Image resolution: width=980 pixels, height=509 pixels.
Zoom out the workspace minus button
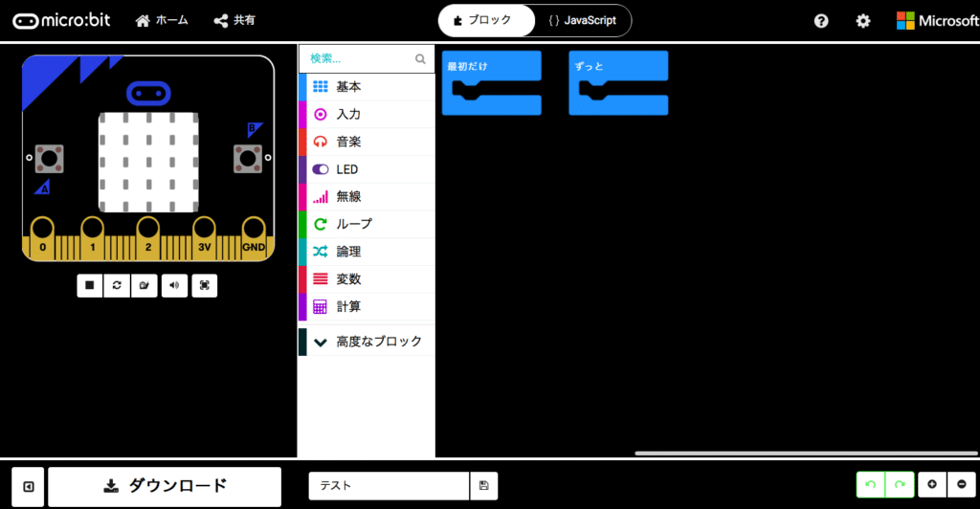pyautogui.click(x=962, y=485)
